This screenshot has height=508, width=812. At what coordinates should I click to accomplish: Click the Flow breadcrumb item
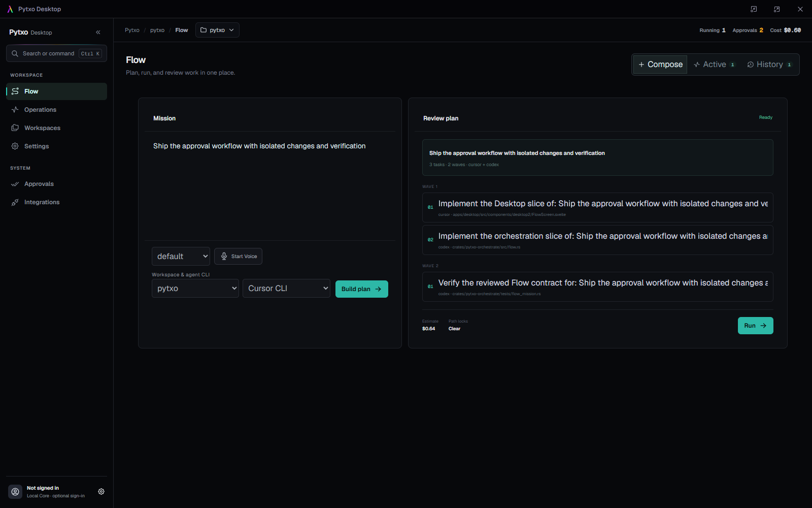(182, 30)
